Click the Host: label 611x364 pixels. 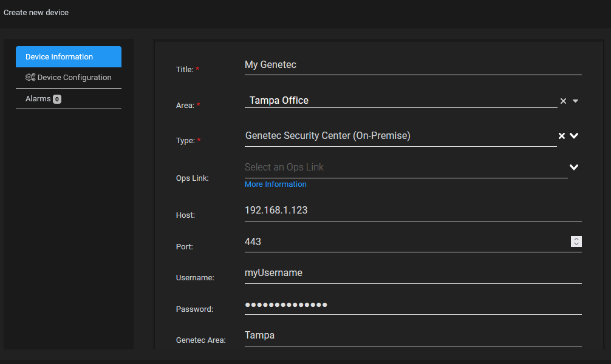185,215
